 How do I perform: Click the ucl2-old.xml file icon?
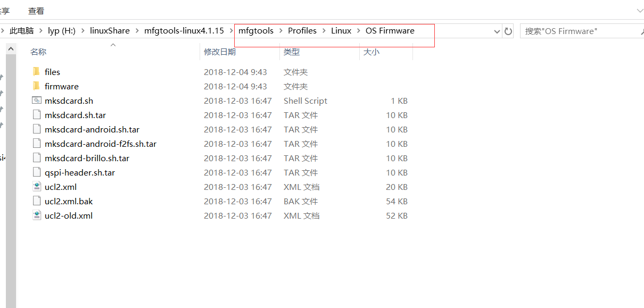36,215
